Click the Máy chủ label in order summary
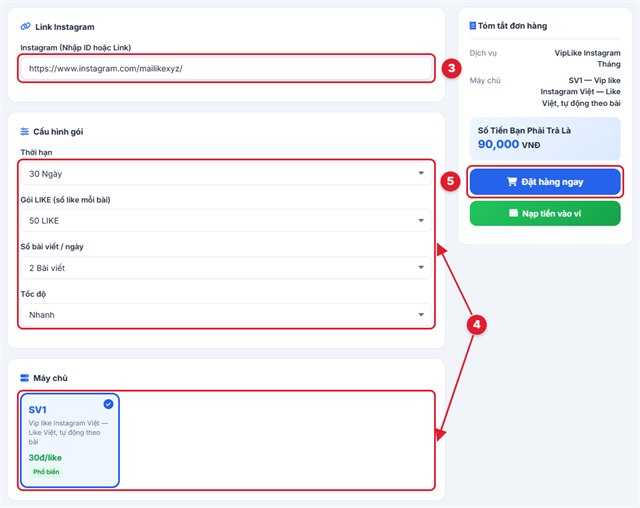The height and width of the screenshot is (508, 640). [x=485, y=80]
